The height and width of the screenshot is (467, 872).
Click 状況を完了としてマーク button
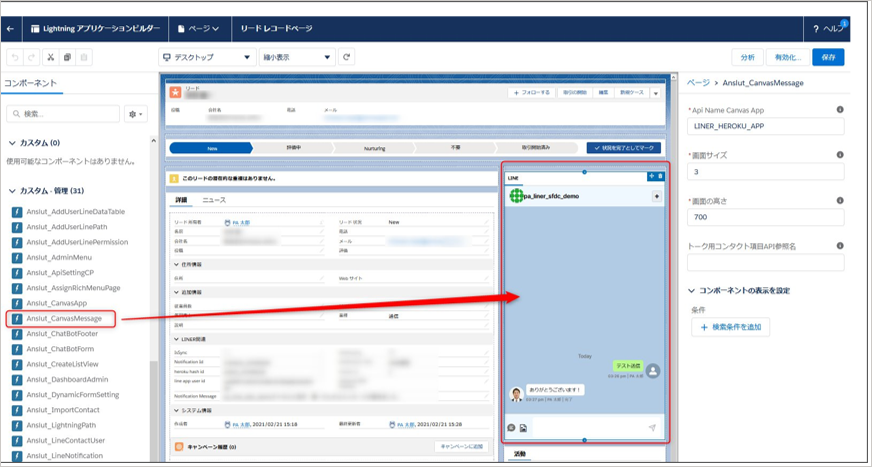click(x=623, y=148)
